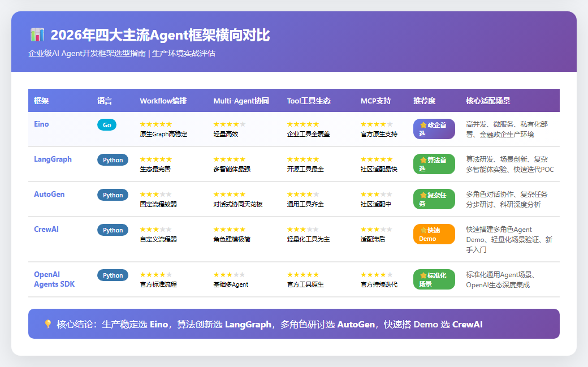Click the star rating above 生态最完善
This screenshot has width=588, height=367.
click(156, 159)
